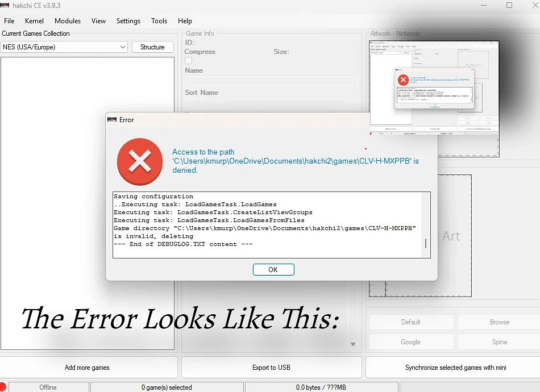540x392 pixels.
Task: Click the debug log scrollbar thumb
Action: click(426, 243)
